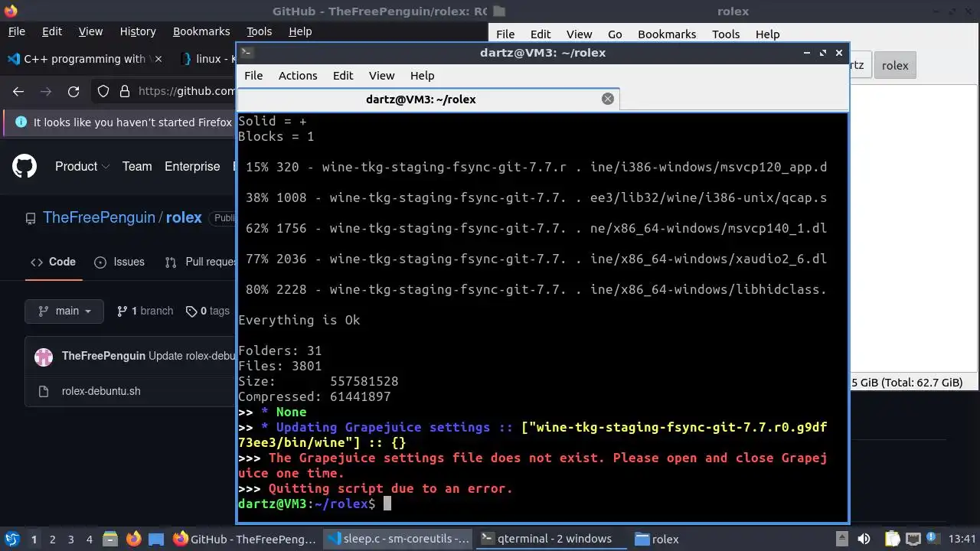The width and height of the screenshot is (980, 551).
Task: Click the tracking protection shield icon
Action: coord(103,91)
